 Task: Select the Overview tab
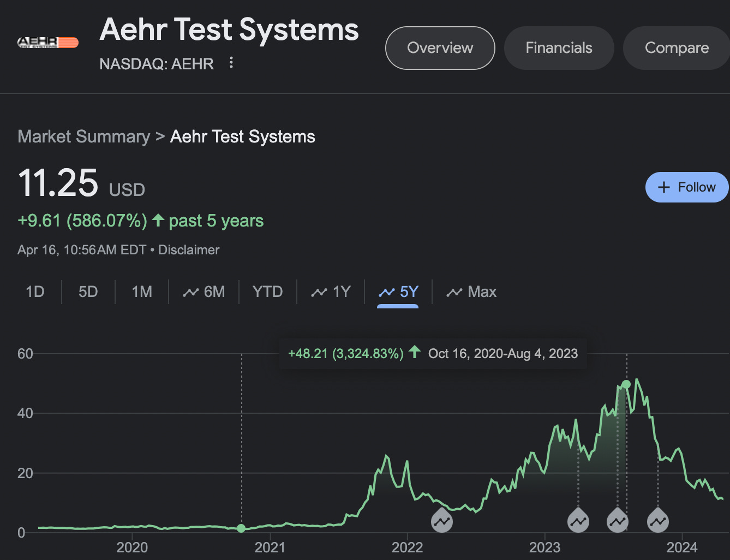(440, 48)
